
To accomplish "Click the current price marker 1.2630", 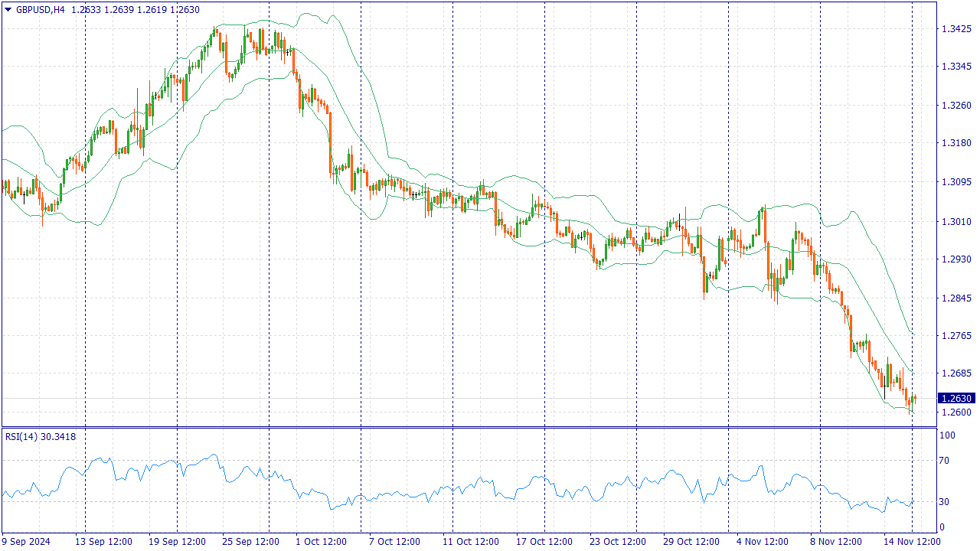I will [x=955, y=398].
